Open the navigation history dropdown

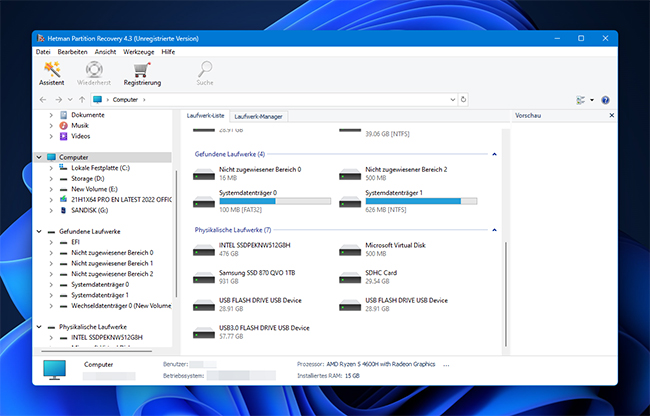(70, 100)
